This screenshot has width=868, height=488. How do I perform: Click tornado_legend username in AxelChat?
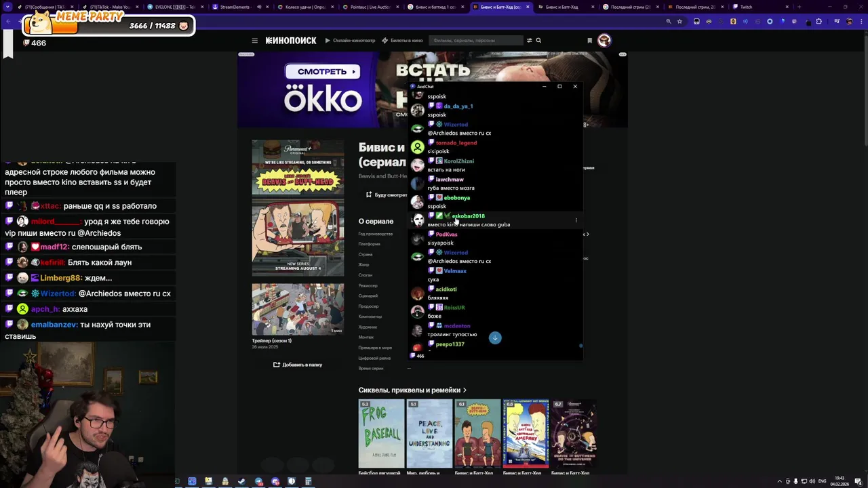click(456, 143)
